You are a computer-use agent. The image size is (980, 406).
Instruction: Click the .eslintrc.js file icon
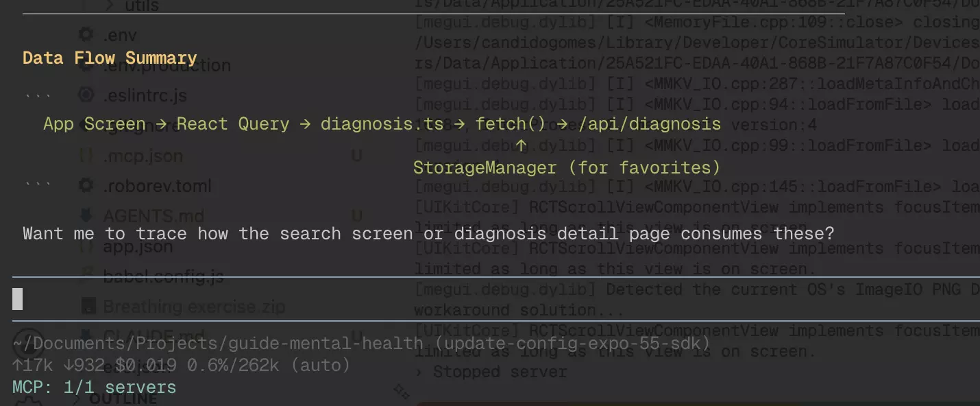(x=86, y=95)
